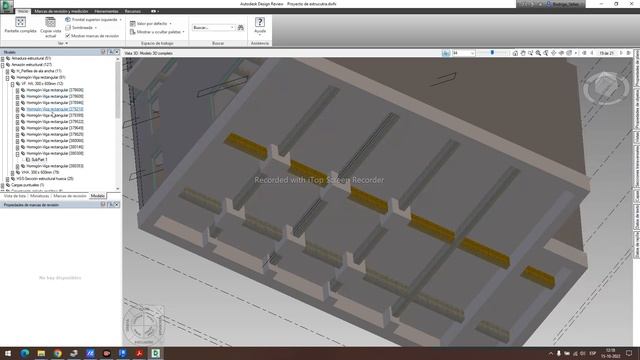The image size is (640, 360).
Task: Switch to the Modelo palette tab
Action: click(x=98, y=196)
